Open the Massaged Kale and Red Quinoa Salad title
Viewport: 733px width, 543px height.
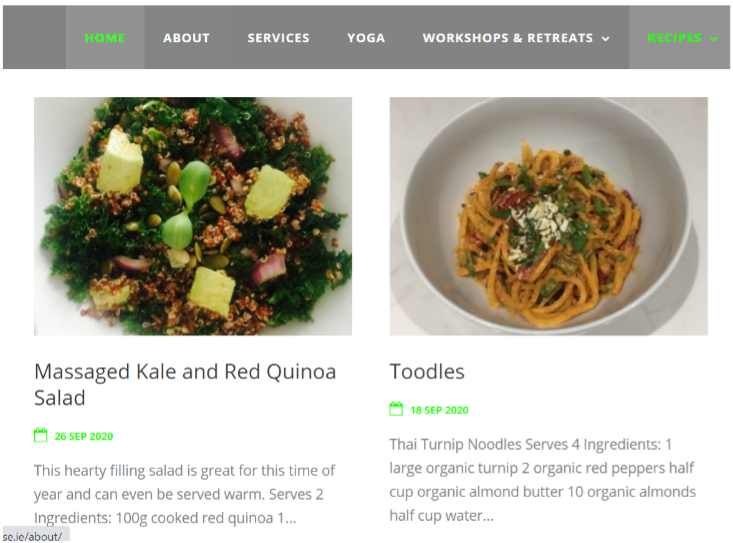tap(185, 384)
